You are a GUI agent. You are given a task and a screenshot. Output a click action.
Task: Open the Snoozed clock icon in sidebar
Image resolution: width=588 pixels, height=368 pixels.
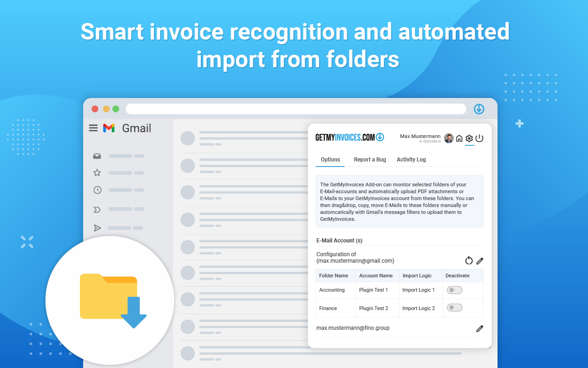pos(97,190)
